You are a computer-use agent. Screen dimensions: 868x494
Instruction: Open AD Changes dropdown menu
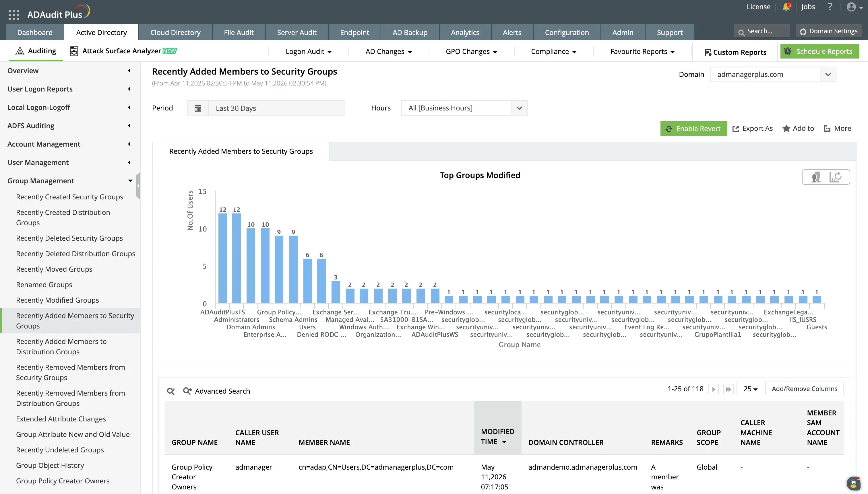pos(389,52)
